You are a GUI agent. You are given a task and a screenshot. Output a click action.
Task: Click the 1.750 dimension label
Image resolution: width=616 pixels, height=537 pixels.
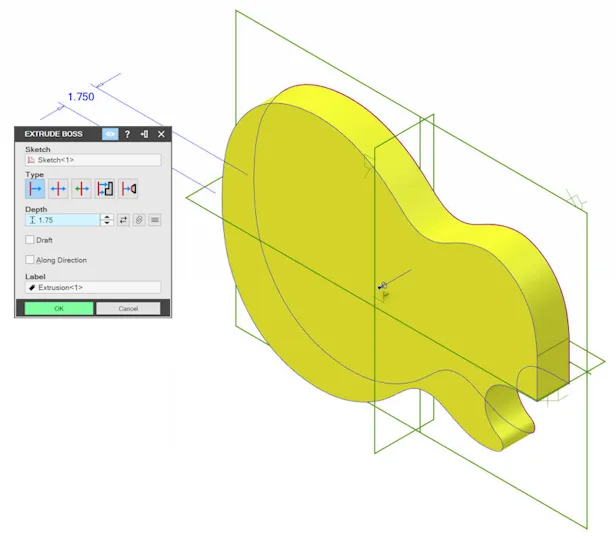pos(81,97)
